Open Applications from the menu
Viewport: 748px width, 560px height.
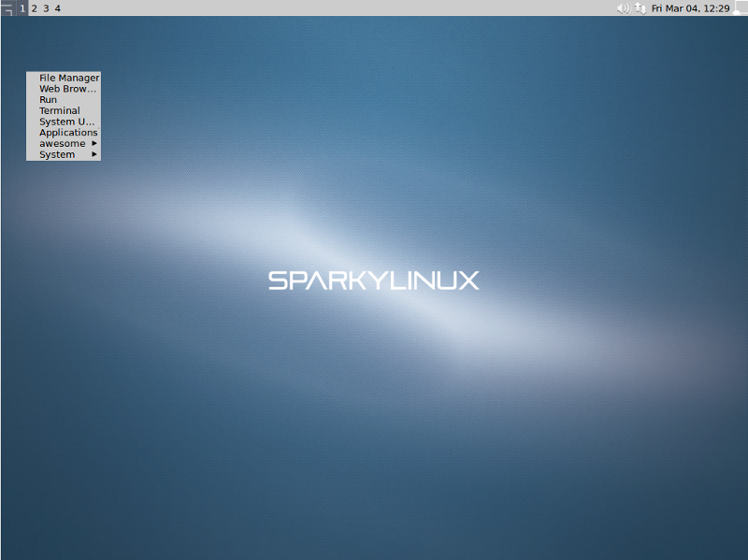click(64, 133)
